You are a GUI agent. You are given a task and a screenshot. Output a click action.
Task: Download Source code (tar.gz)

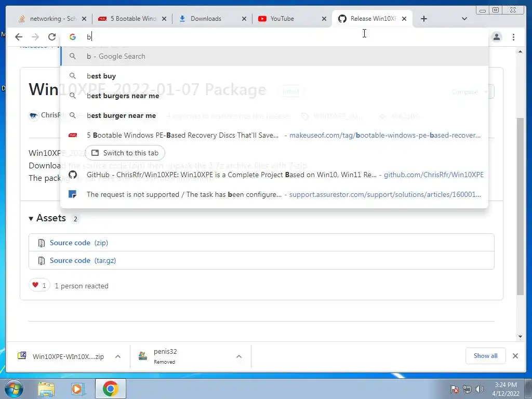83,261
